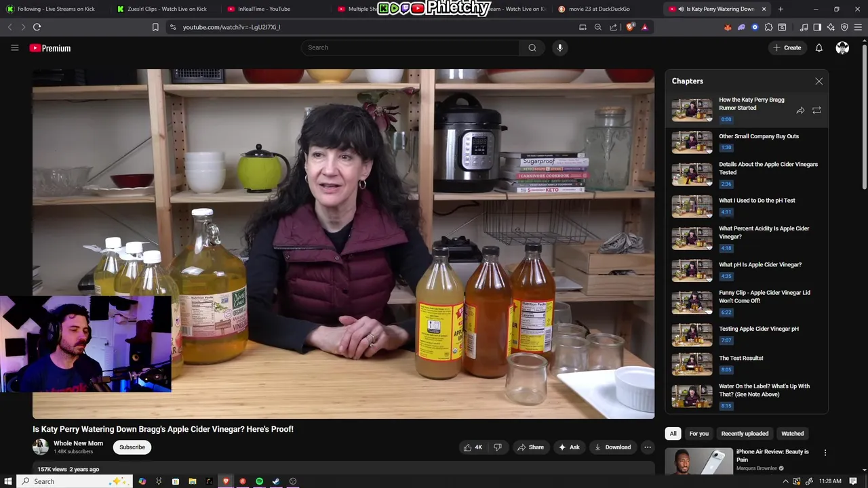Open the browser main hamburger menu
The width and height of the screenshot is (868, 488).
click(858, 27)
